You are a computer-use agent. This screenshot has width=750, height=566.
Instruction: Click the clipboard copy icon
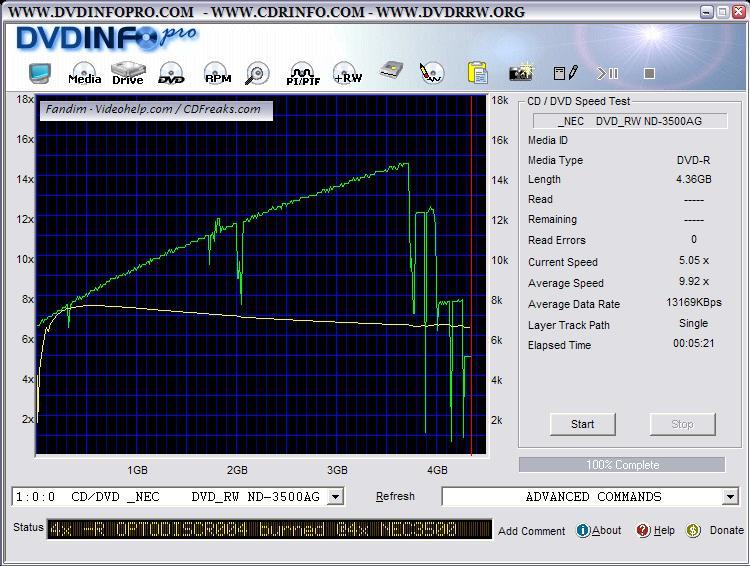(477, 73)
